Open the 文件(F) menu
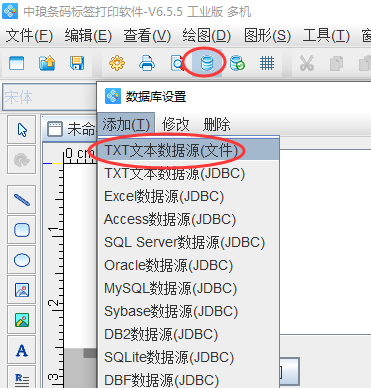This screenshot has width=371, height=388. 29,35
